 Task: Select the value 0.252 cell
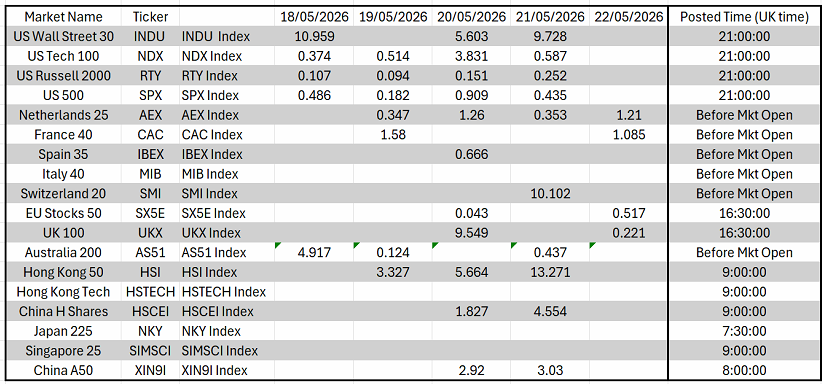click(x=550, y=76)
